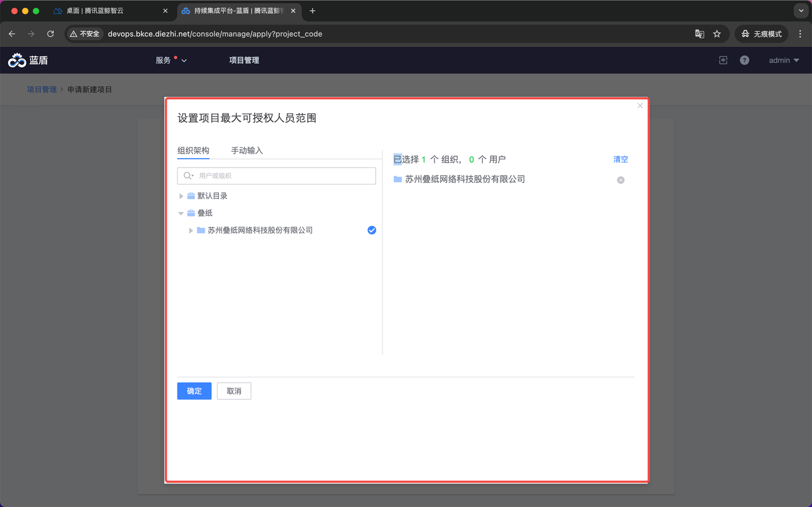Viewport: 812px width, 507px height.
Task: Open the admin user dropdown
Action: click(784, 60)
